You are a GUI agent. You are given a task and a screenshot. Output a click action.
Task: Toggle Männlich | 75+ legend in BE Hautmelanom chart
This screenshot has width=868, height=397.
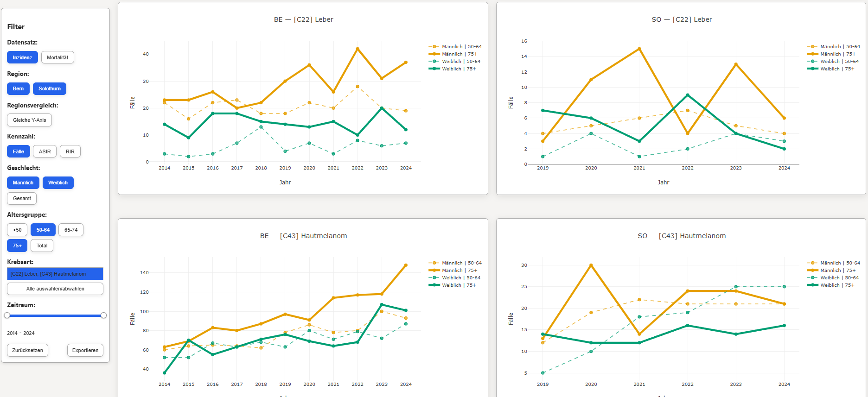[x=453, y=271]
